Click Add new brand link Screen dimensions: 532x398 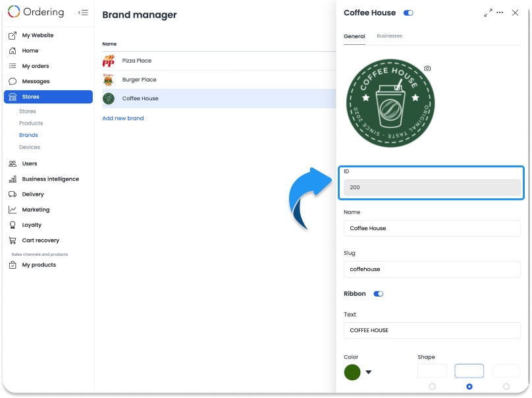(x=123, y=118)
